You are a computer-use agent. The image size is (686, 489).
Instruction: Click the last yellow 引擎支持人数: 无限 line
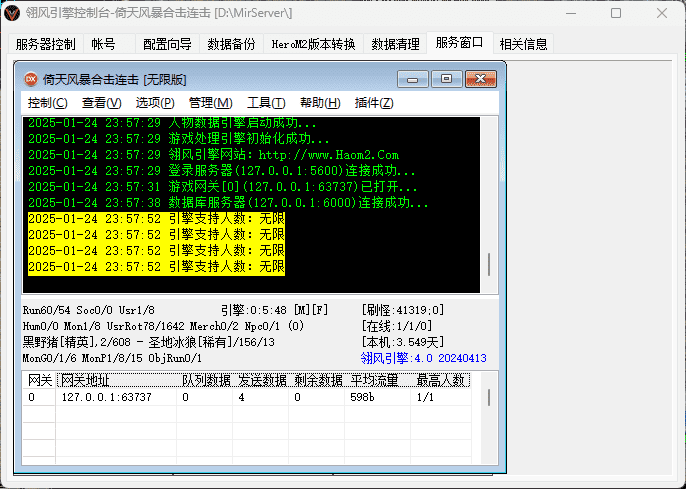click(x=156, y=267)
